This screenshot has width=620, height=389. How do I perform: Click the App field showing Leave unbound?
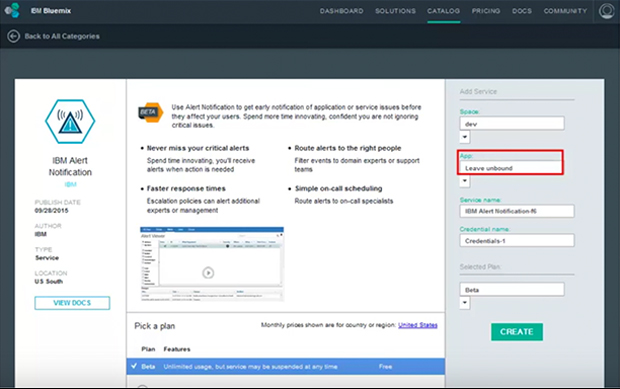click(511, 168)
